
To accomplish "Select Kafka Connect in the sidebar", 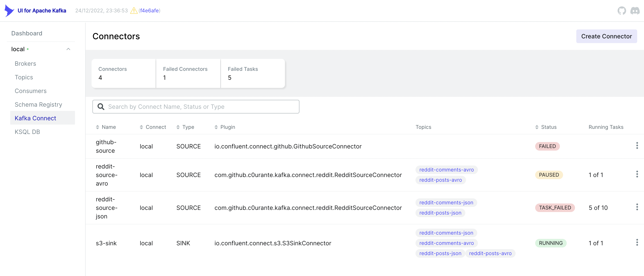I will (x=43, y=118).
